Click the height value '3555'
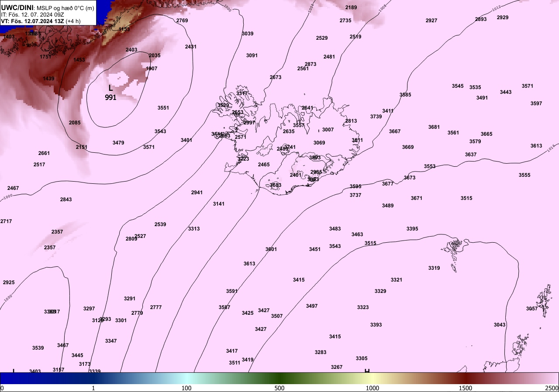This screenshot has height=392, width=559. [524, 175]
